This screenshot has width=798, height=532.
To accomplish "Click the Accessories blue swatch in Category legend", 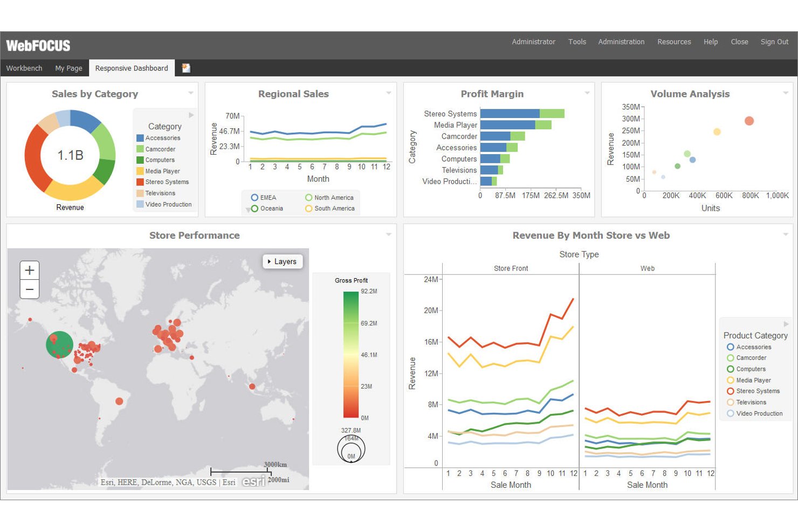I will [x=140, y=138].
